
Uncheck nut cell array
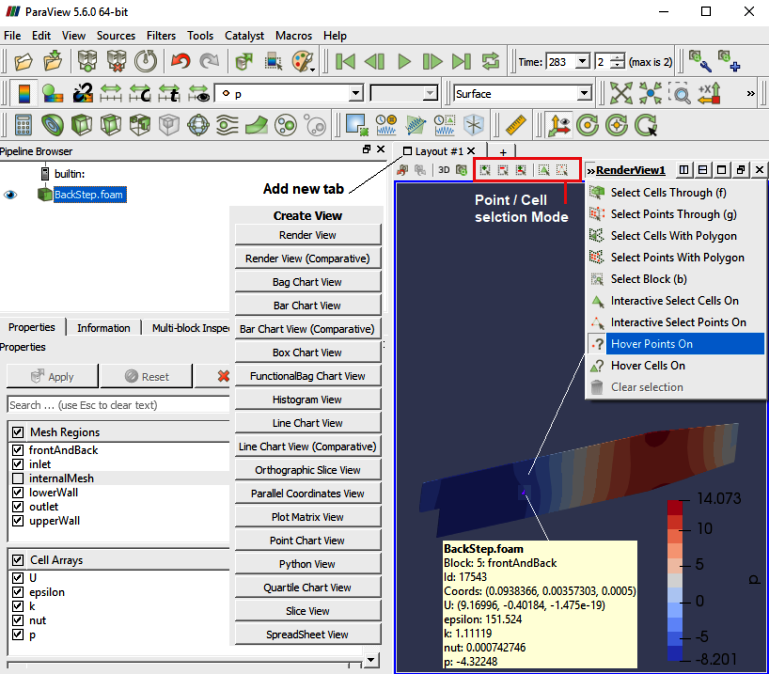[x=18, y=620]
